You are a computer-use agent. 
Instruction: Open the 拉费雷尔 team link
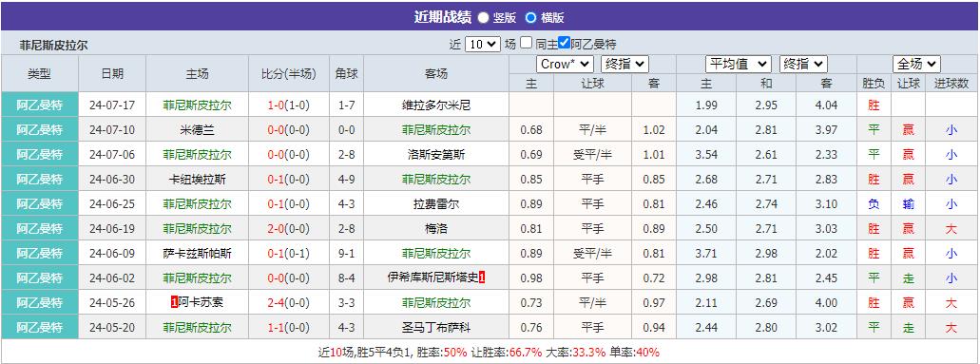pos(435,204)
